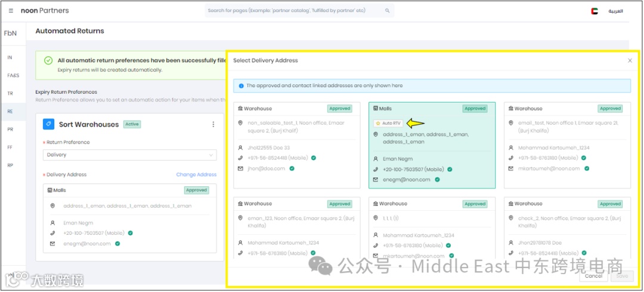Click Jhon29781078 Doe contact name
Image resolution: width=644 pixels, height=292 pixels.
tap(540, 242)
